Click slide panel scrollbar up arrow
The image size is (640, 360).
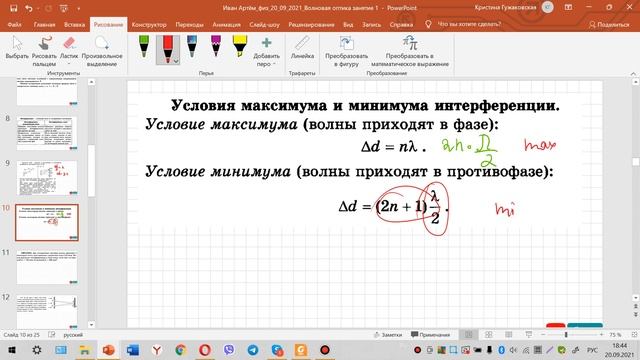point(91,82)
